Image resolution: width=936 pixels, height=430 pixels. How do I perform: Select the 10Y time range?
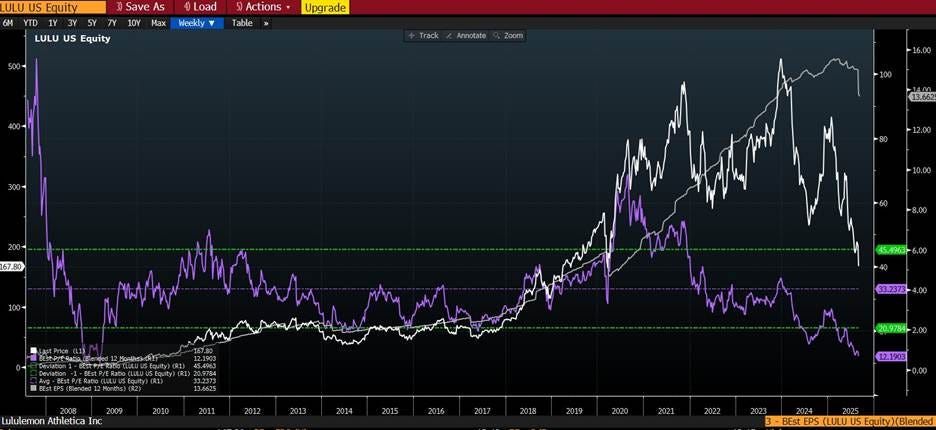(134, 23)
